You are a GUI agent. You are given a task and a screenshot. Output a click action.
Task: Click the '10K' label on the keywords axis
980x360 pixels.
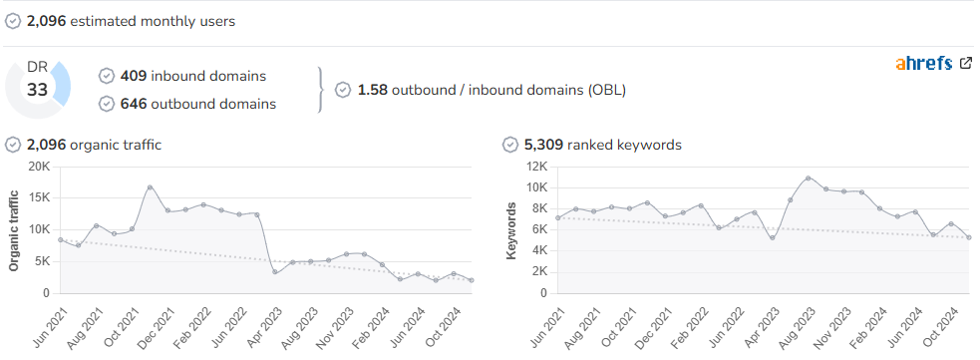coord(536,187)
